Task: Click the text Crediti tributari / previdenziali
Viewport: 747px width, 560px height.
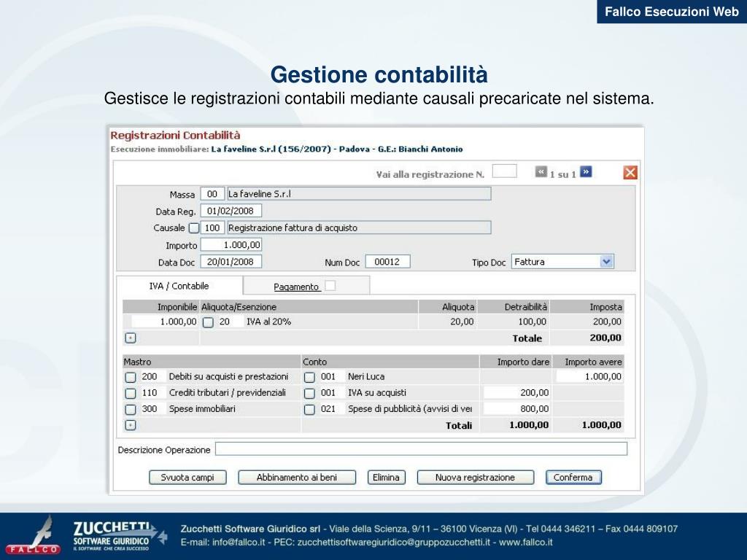Action: tap(228, 392)
